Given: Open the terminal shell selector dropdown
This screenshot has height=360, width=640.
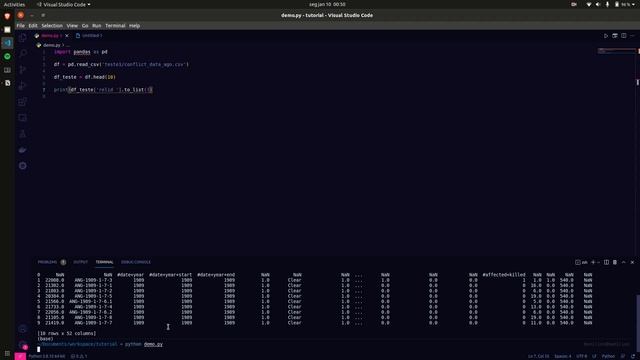Looking at the screenshot, I should (x=582, y=262).
